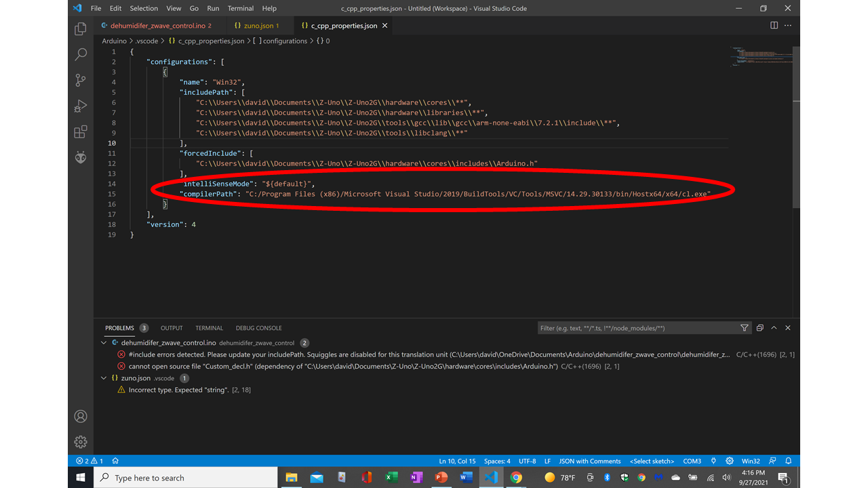Click the home icon in status bar

[x=115, y=461]
